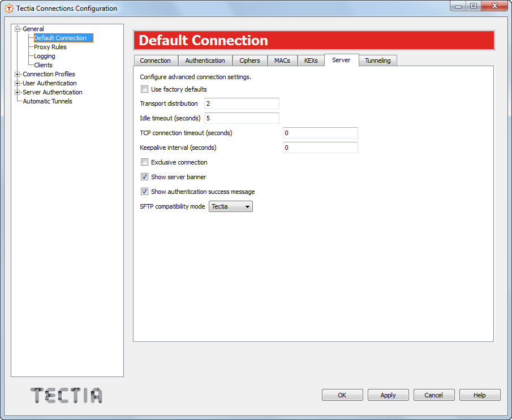Disable Show authentication success message
This screenshot has height=420, width=512.
click(144, 191)
